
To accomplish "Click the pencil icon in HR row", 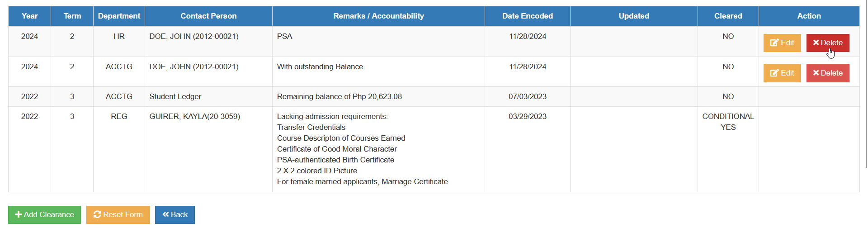I will point(774,43).
